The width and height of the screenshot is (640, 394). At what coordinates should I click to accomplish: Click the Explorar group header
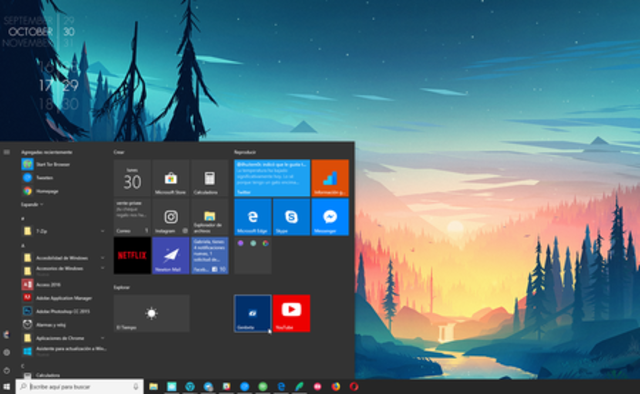[122, 287]
